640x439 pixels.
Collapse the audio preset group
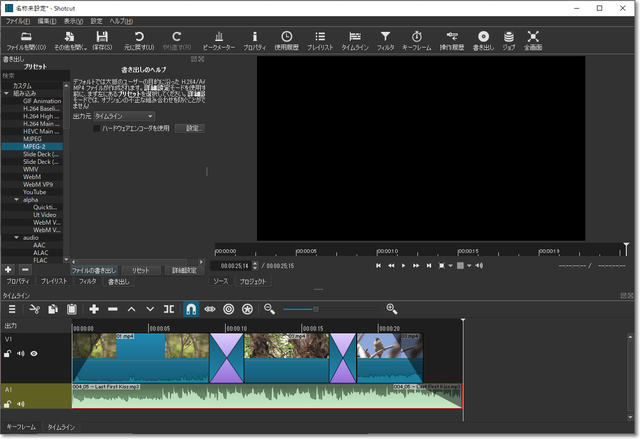tap(17, 237)
